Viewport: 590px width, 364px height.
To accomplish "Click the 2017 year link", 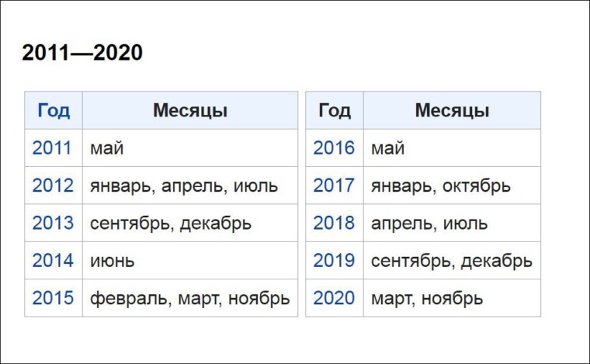I will pyautogui.click(x=334, y=185).
